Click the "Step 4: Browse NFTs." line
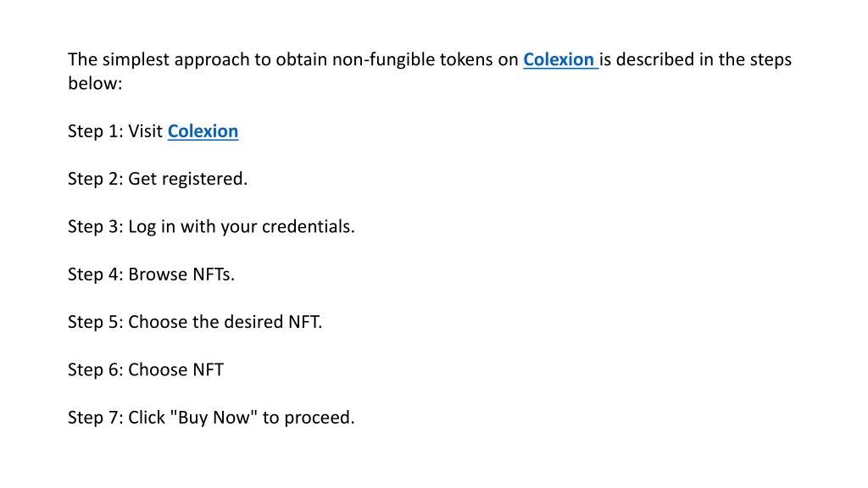The height and width of the screenshot is (488, 868). pos(151,274)
